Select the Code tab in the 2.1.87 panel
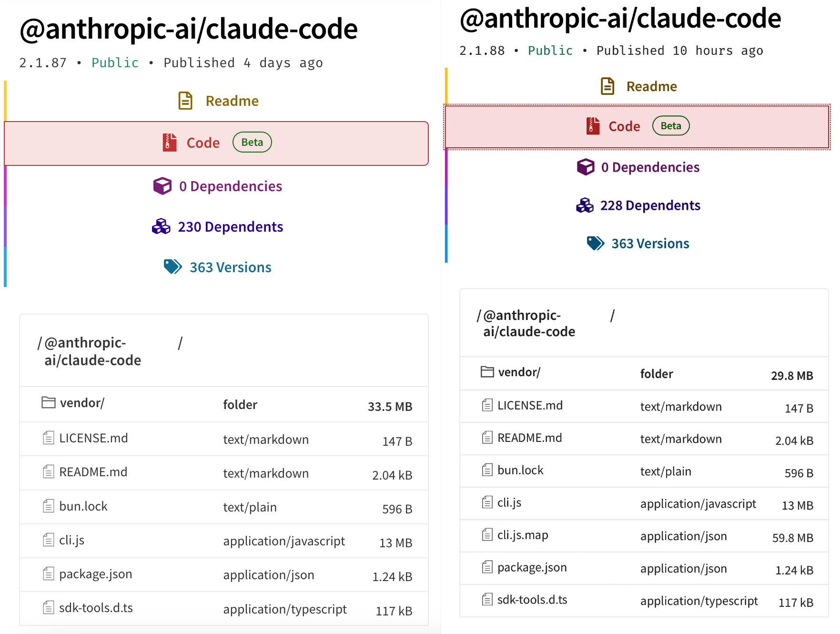 203,143
